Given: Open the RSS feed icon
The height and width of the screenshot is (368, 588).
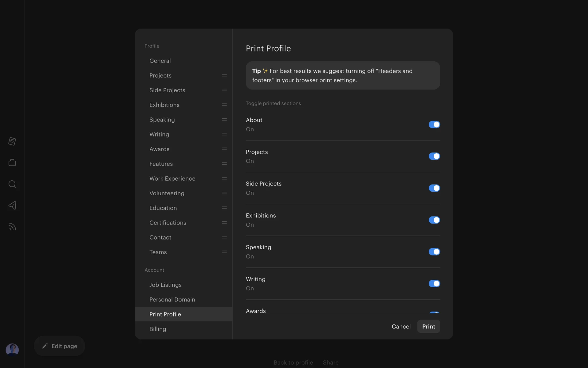Looking at the screenshot, I should click(x=12, y=227).
